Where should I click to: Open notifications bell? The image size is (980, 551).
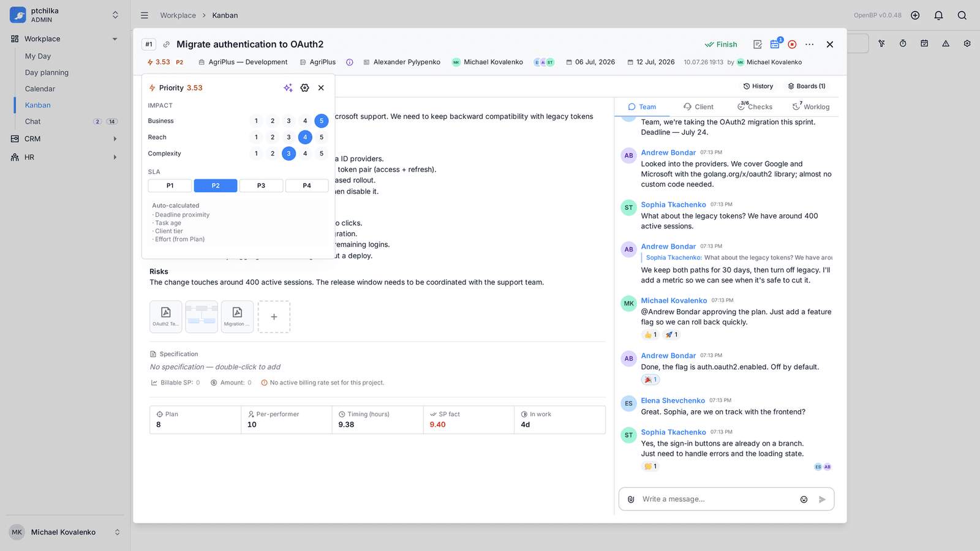[x=938, y=15]
